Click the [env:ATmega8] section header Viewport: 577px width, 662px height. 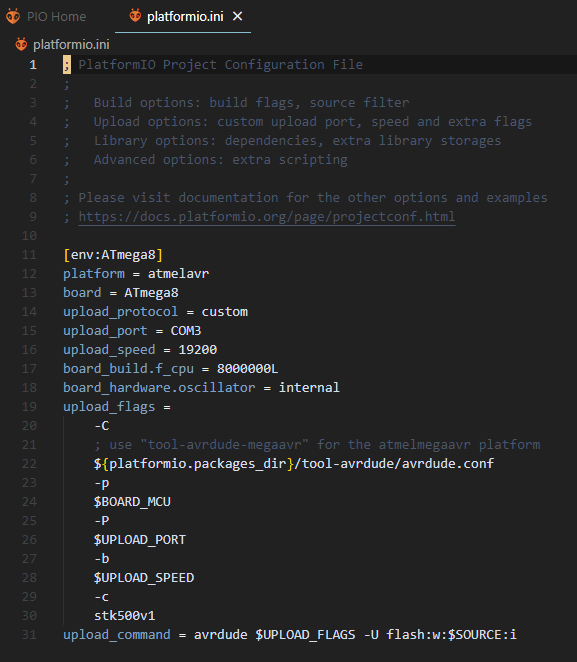pyautogui.click(x=113, y=255)
